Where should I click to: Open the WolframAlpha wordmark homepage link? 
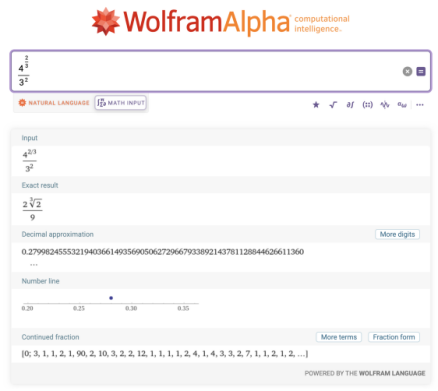click(207, 22)
